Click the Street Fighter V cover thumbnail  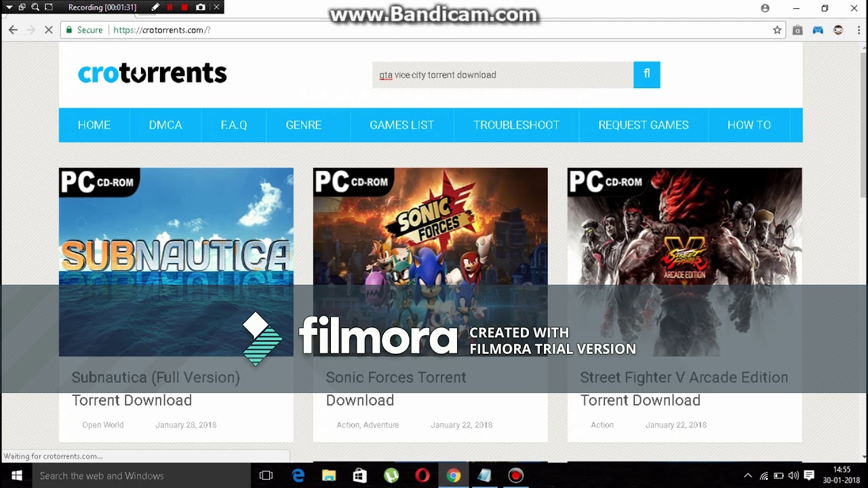685,262
